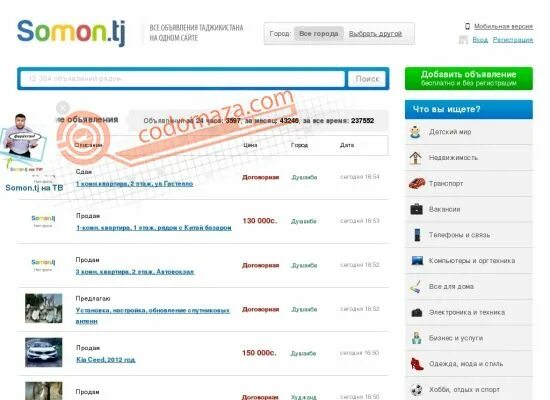Focus the listings search input field
This screenshot has width=550, height=400.
point(182,79)
